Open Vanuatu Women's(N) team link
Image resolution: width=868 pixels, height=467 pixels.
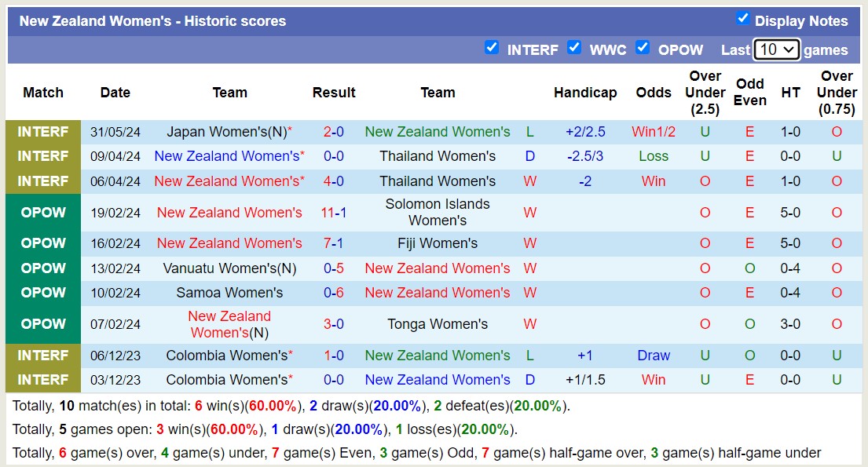[229, 268]
